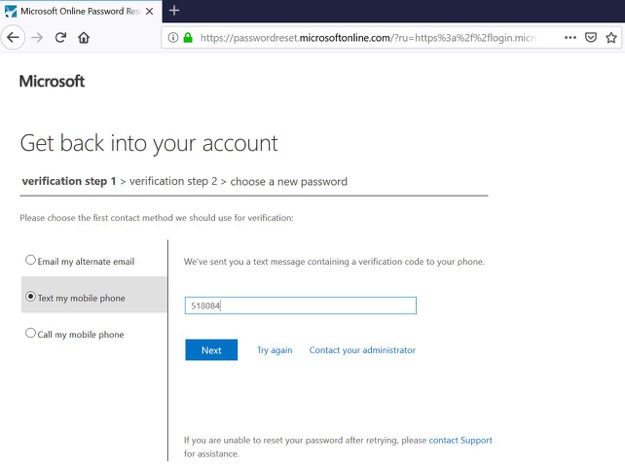Open a new tab with plus button

tap(174, 10)
